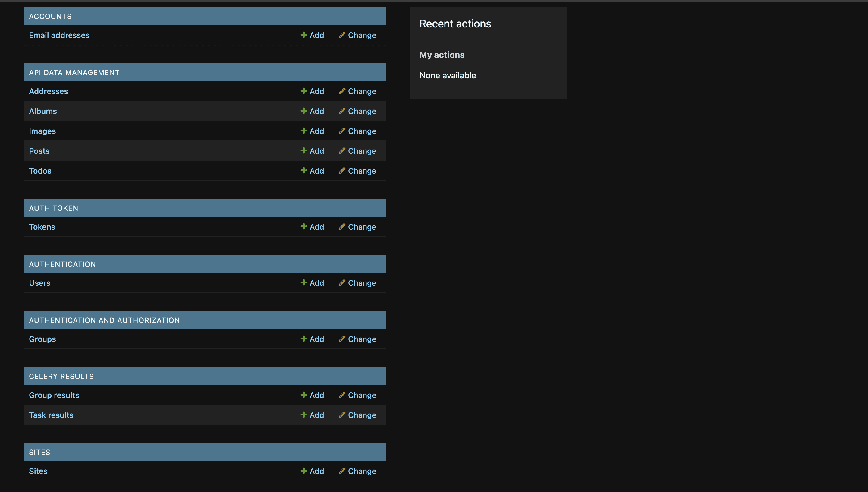Click the Add text link for Group results

point(316,395)
